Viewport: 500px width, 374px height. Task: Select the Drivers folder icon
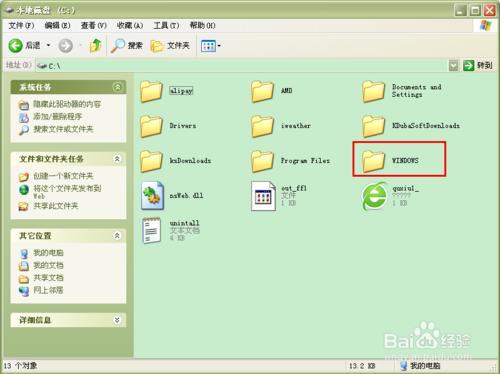click(x=151, y=126)
